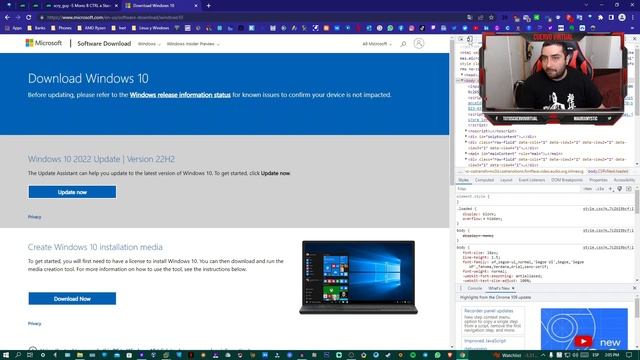The image size is (640, 360).
Task: Reload the page with refresh icon
Action: (29, 17)
